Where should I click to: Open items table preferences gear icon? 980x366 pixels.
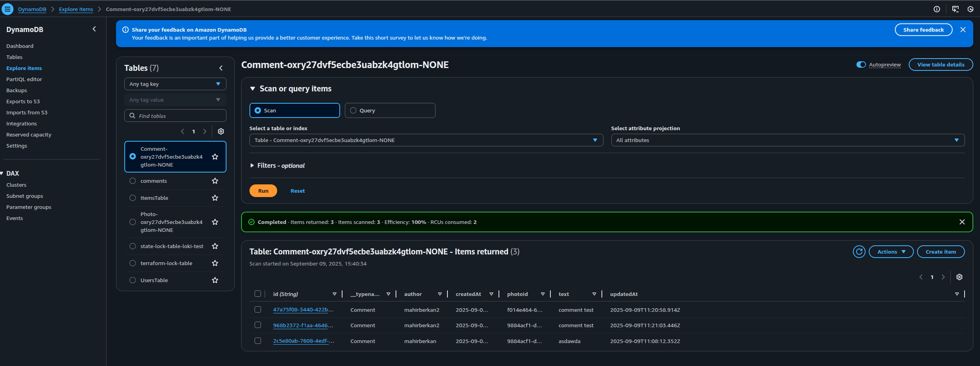tap(959, 277)
